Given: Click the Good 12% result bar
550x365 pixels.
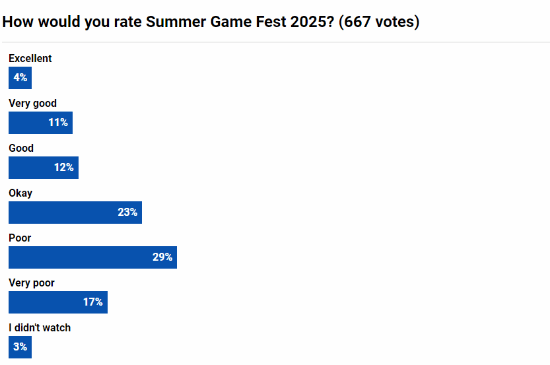Looking at the screenshot, I should pos(43,168).
